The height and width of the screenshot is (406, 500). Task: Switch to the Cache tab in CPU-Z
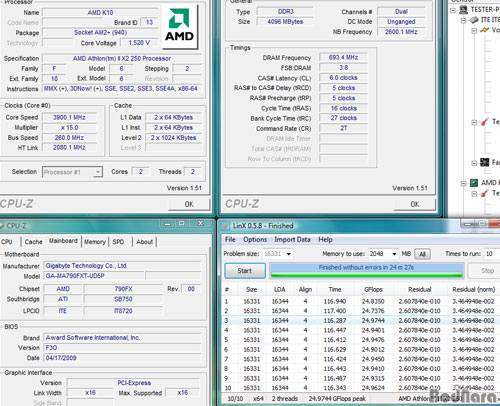click(33, 242)
